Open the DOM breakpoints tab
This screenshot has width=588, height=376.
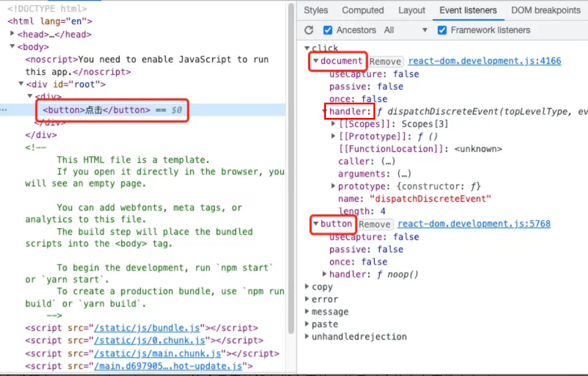(x=545, y=10)
